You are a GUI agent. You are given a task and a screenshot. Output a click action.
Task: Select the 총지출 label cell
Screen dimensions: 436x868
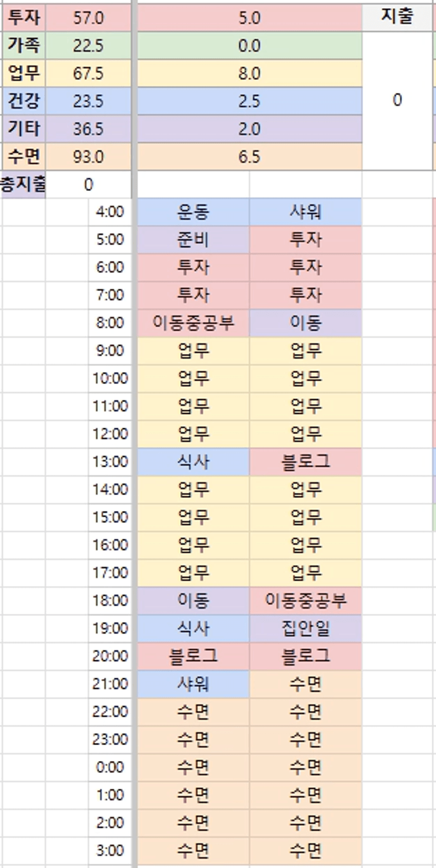(x=23, y=185)
